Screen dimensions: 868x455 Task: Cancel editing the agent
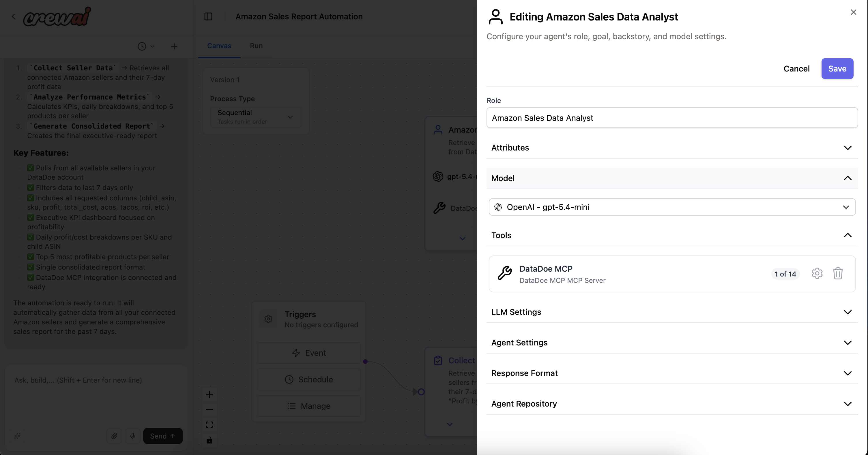pos(796,69)
